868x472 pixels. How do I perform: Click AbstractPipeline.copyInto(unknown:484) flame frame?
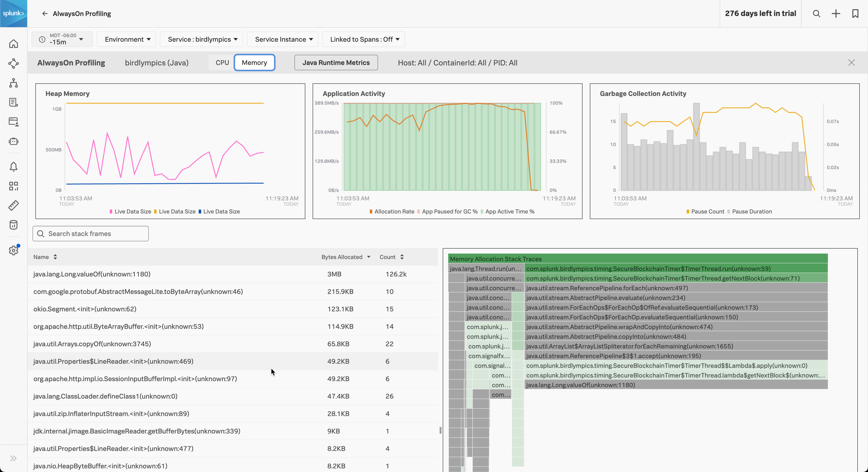coord(676,337)
